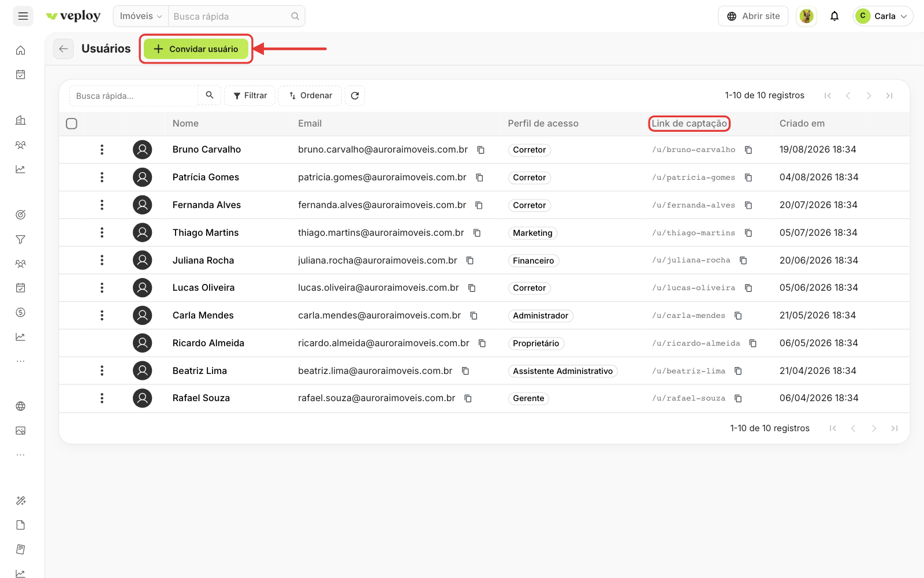924x578 pixels.
Task: Click the dog avatar thumbnail in header
Action: tap(806, 16)
